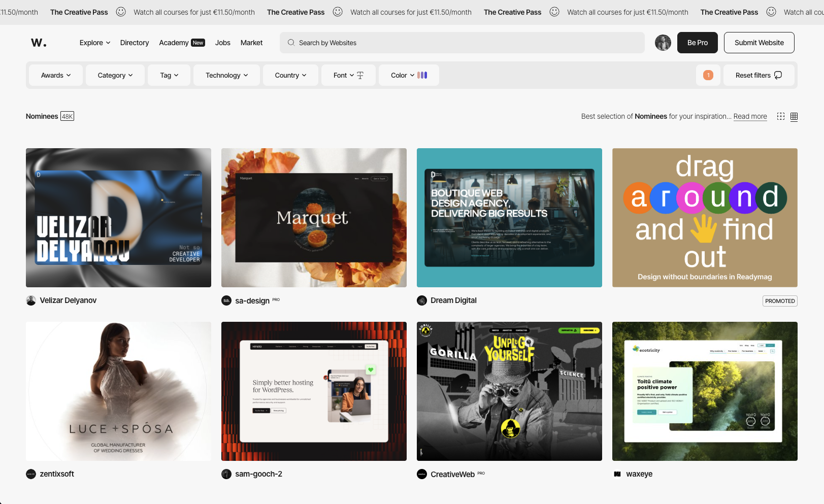
Task: Click the smiley icon beside The Creative Pass
Action: [x=120, y=12]
